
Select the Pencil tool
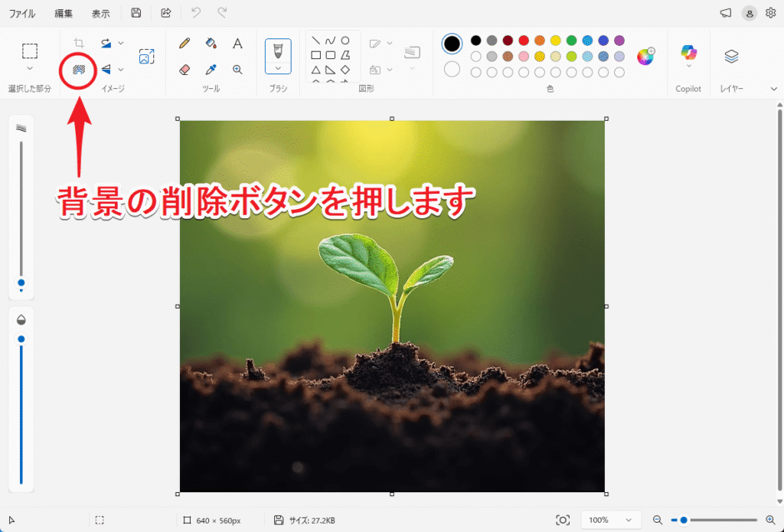185,43
